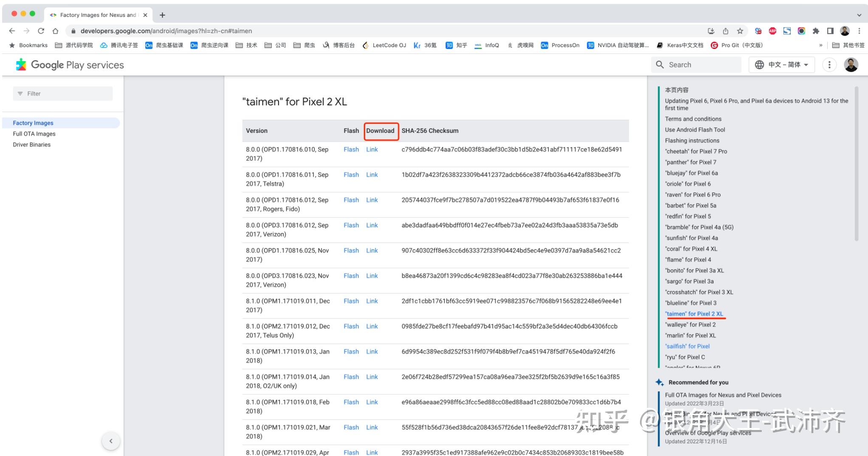Open the ABP extension icon

click(772, 31)
